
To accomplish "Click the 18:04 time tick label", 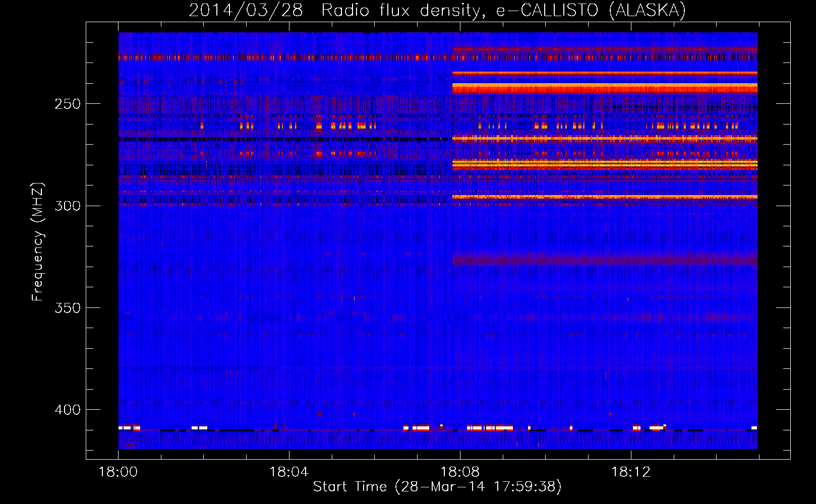I will click(x=289, y=472).
